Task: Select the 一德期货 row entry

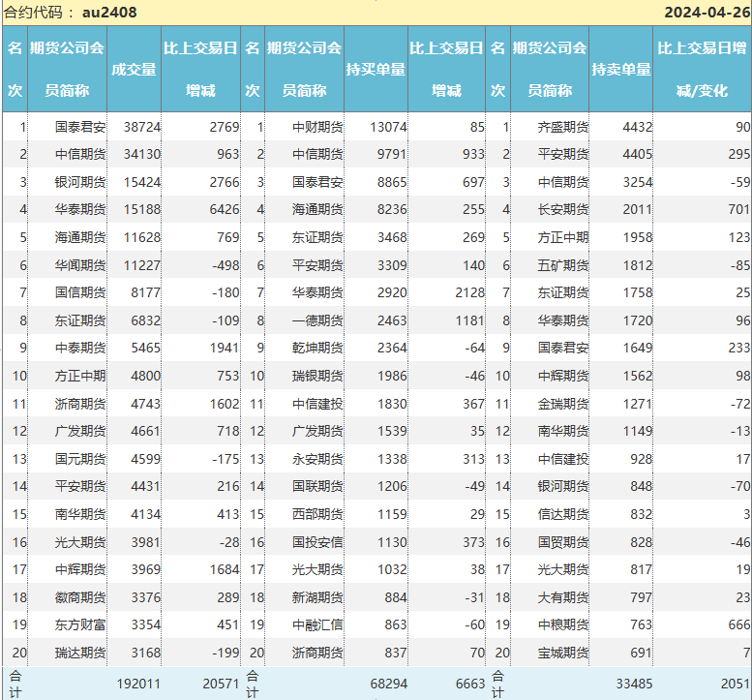Action: pyautogui.click(x=317, y=320)
